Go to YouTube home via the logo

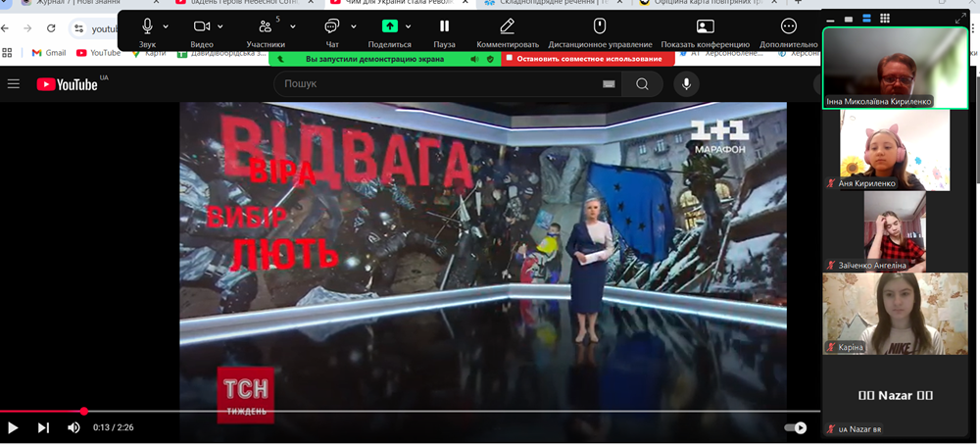click(x=67, y=84)
